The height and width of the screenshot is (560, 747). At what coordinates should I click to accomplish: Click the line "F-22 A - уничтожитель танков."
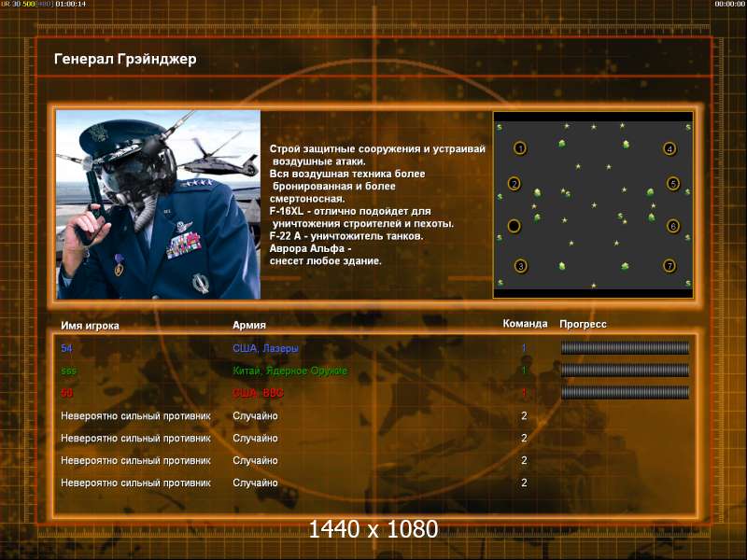tap(346, 236)
